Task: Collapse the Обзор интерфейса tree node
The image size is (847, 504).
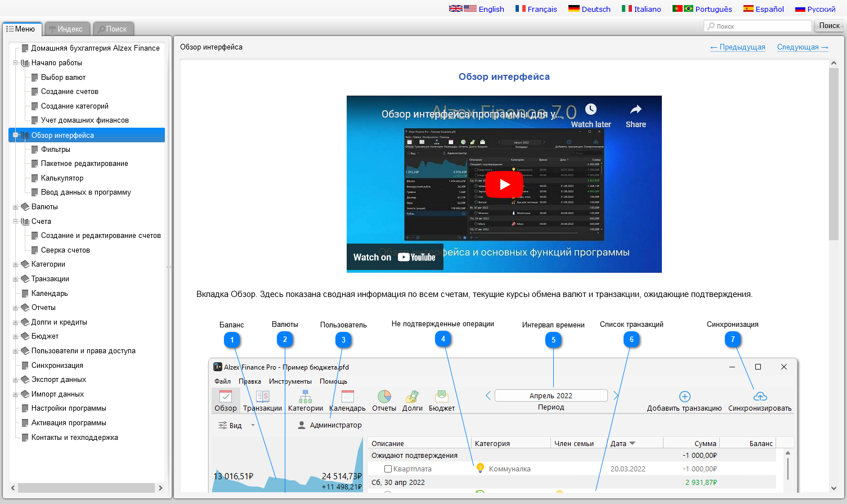Action: click(x=16, y=135)
